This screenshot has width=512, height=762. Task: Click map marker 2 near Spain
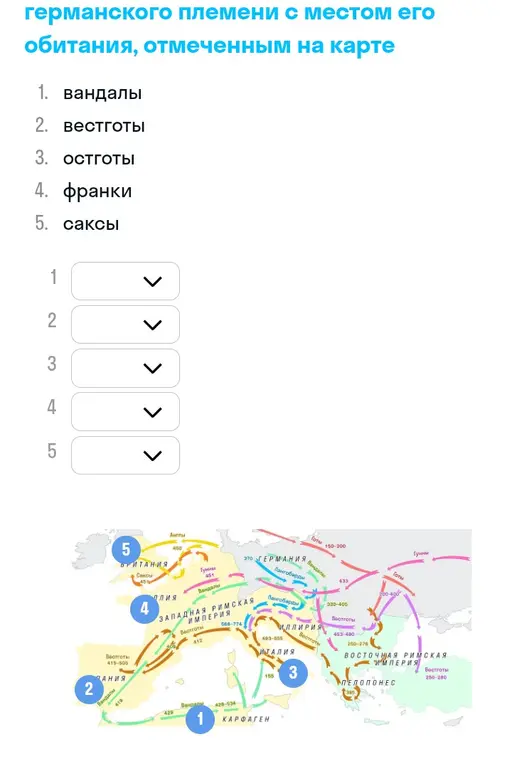tap(89, 689)
